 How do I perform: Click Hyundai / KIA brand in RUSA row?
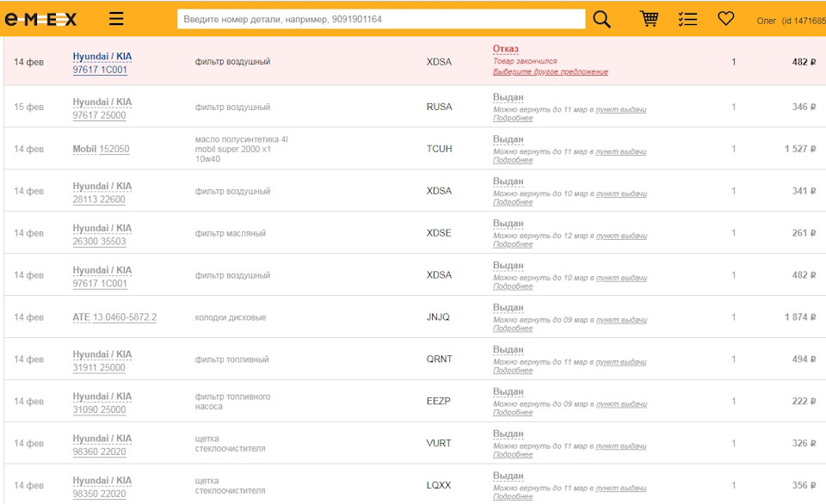coord(102,102)
